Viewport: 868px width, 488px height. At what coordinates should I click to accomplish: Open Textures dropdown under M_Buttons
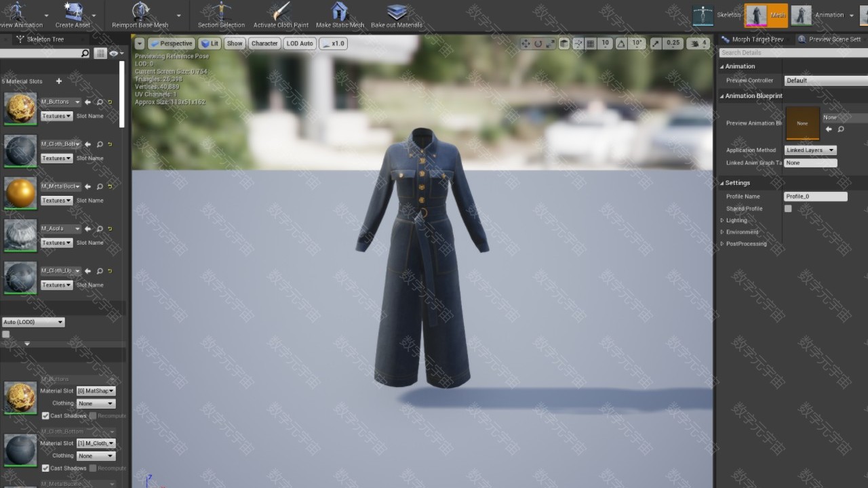[x=56, y=116]
